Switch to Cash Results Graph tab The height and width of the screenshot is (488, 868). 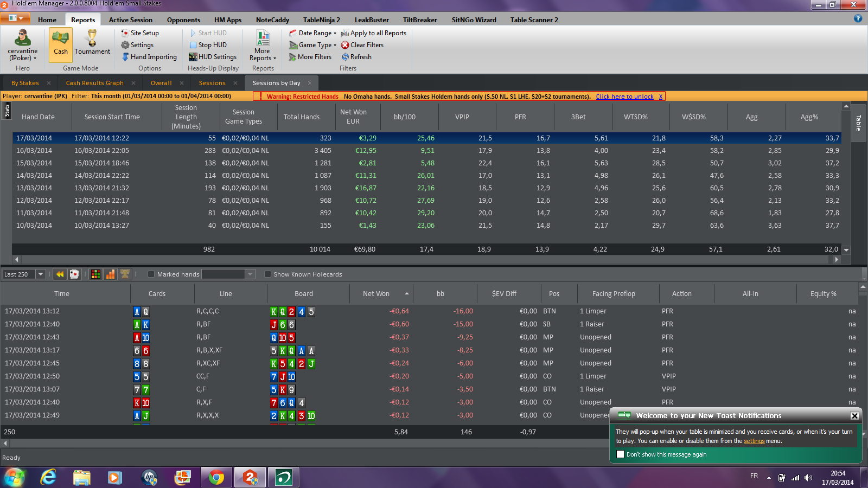pos(95,83)
